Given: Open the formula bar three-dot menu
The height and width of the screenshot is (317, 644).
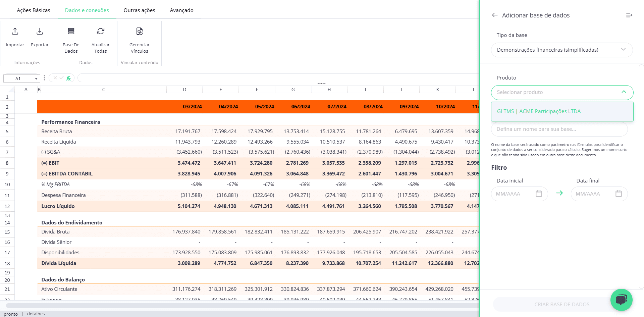Looking at the screenshot, I should tap(44, 78).
